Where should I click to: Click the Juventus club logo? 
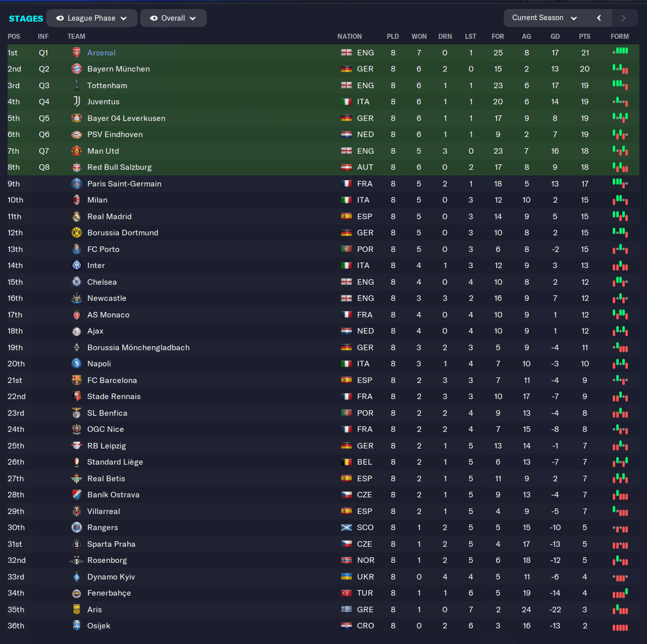click(x=76, y=101)
